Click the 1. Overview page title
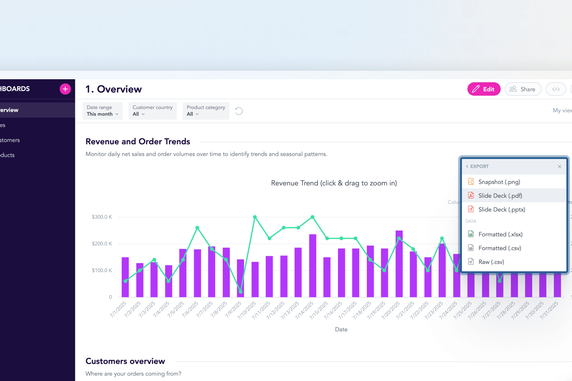The image size is (572, 381). point(113,89)
